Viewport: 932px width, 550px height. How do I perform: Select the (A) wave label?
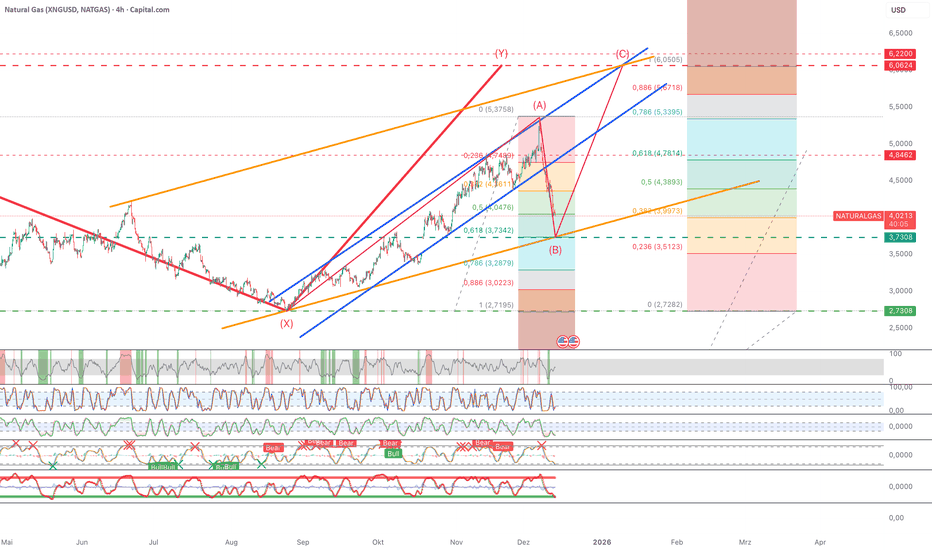pyautogui.click(x=539, y=105)
